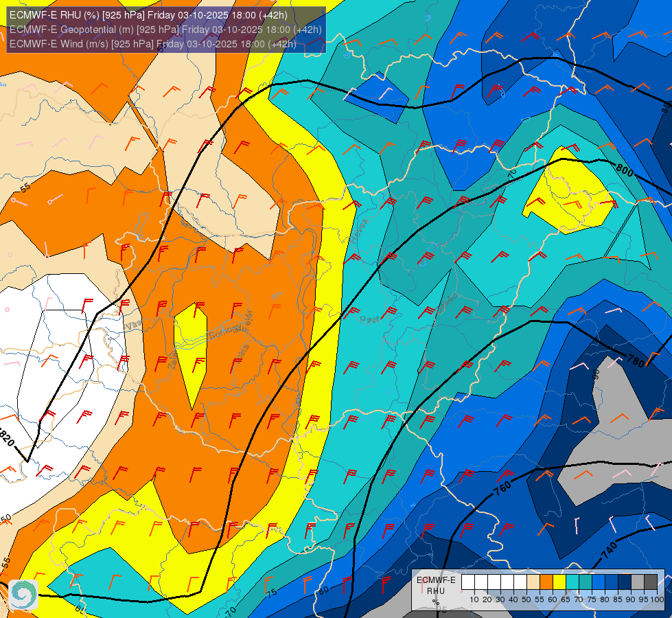Pick the medium blue 80-85 legend swatch
Image resolution: width=672 pixels, height=618 pixels.
pos(612,582)
